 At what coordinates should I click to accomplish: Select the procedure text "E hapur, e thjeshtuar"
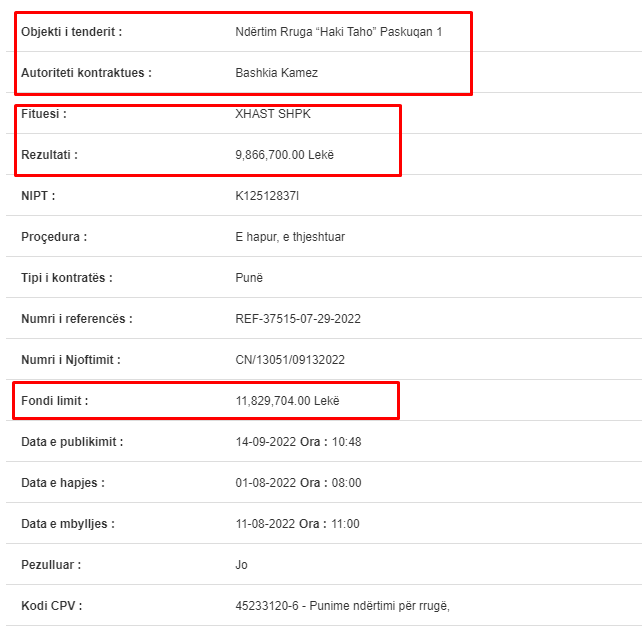[x=290, y=237]
